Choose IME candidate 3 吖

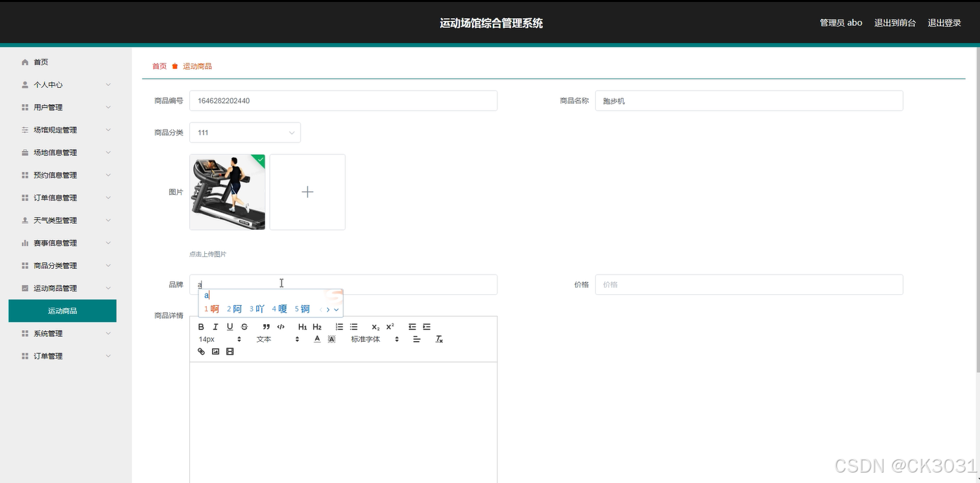point(257,309)
